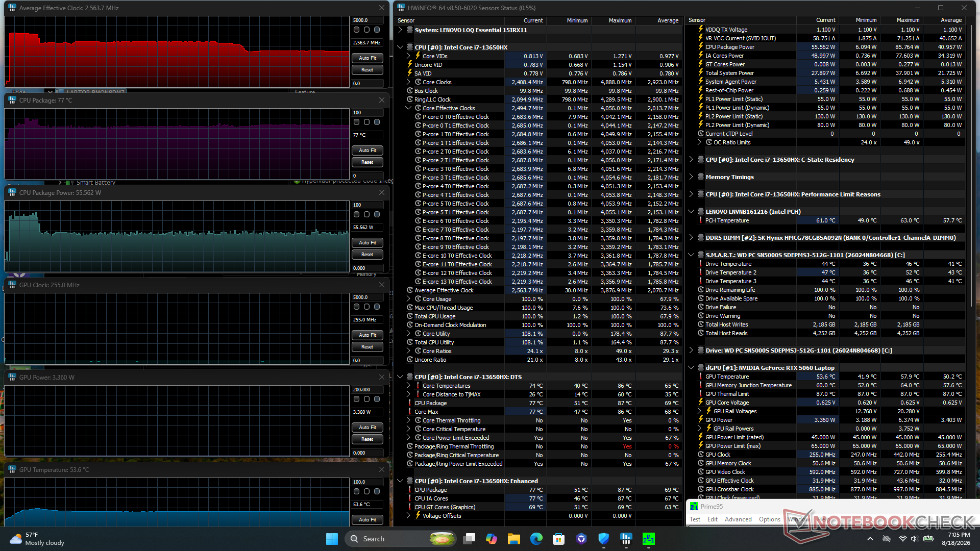Open the Advanced menu in Prime95
This screenshot has height=551, width=980.
(x=738, y=519)
